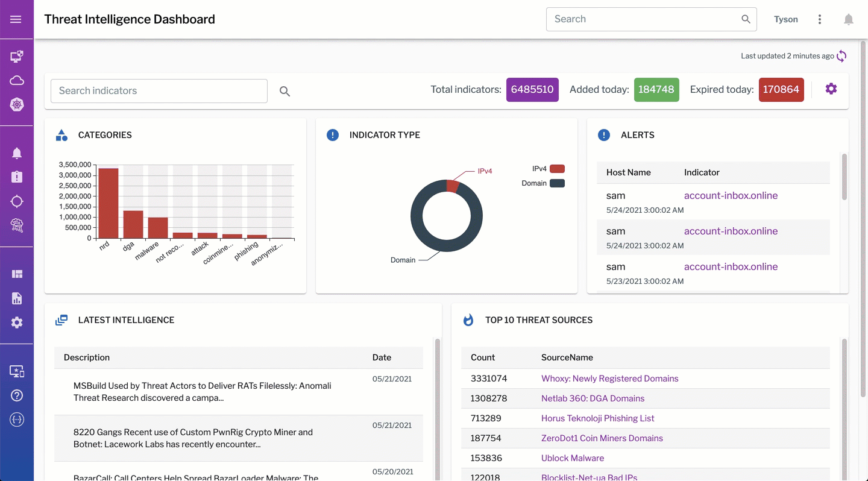Click the 184748 added today badge
This screenshot has height=481, width=868.
click(656, 90)
